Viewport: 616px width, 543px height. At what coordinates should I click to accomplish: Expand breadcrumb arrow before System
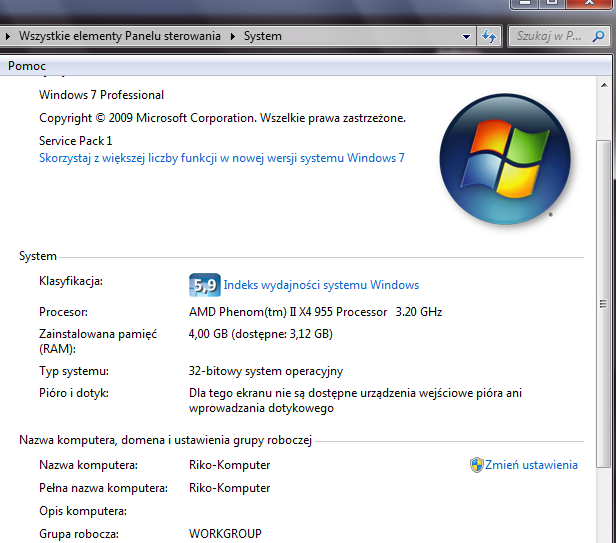(233, 37)
